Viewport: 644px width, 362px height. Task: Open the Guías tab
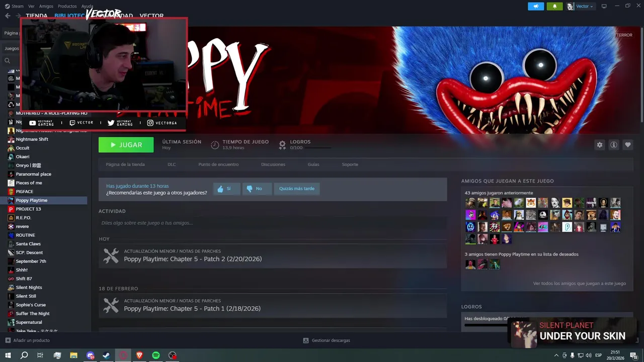point(313,164)
